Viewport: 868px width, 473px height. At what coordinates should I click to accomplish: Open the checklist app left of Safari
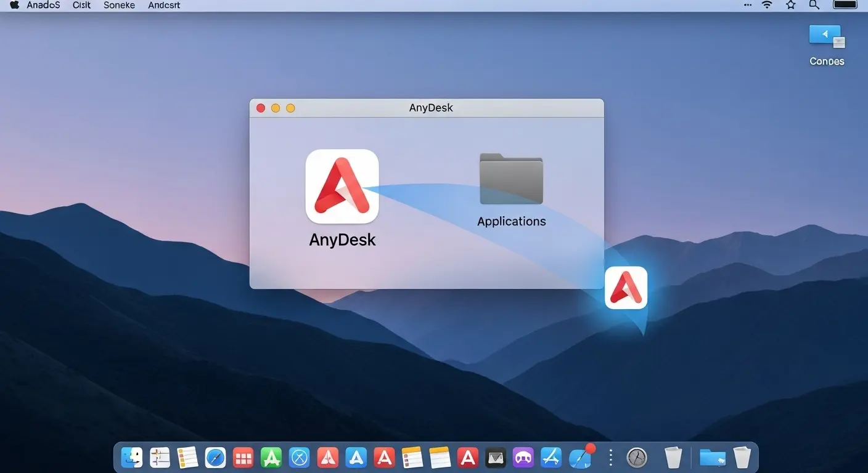point(187,458)
